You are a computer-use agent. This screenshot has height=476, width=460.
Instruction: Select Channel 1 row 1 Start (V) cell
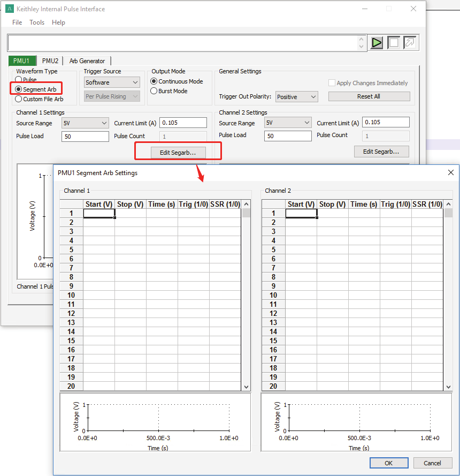pyautogui.click(x=99, y=214)
